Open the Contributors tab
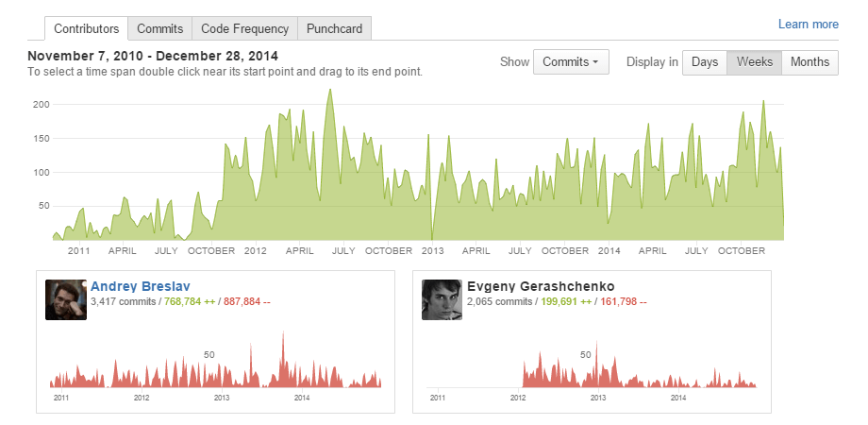The image size is (868, 425). click(86, 29)
